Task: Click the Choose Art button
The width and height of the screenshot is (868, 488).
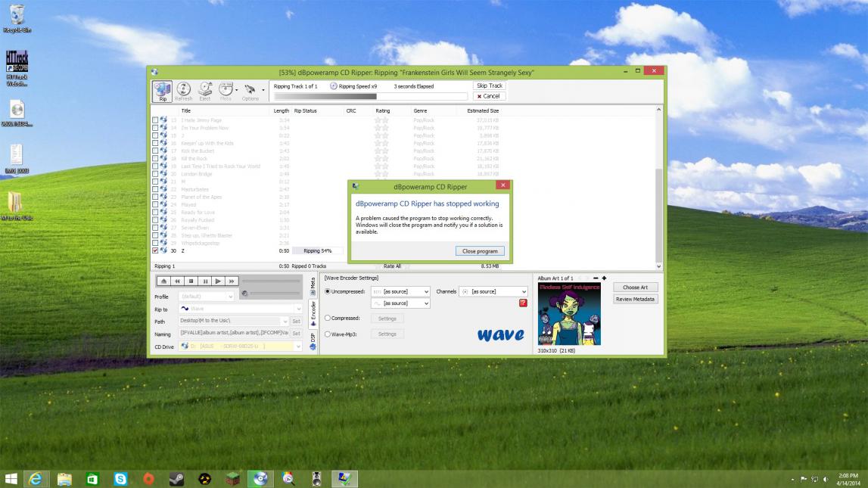Action: click(x=635, y=288)
